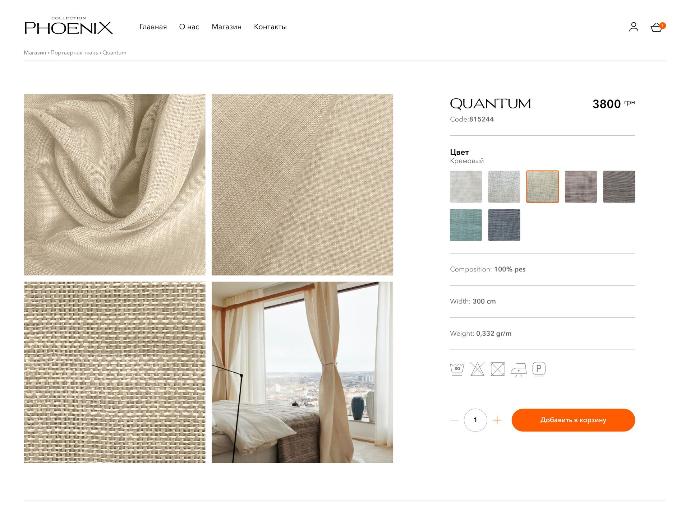The image size is (690, 517).
Task: Select the teal color swatch
Action: [x=466, y=225]
